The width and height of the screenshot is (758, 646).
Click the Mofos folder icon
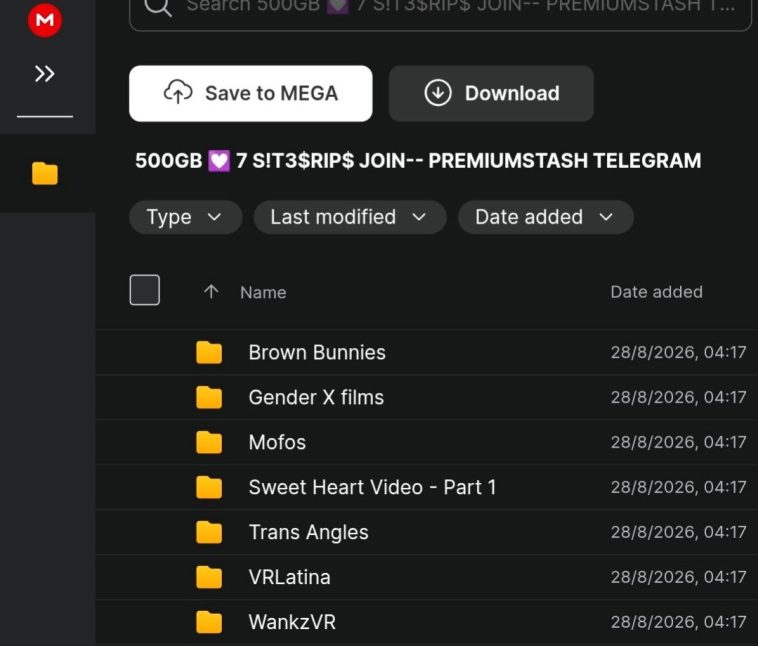coord(209,442)
